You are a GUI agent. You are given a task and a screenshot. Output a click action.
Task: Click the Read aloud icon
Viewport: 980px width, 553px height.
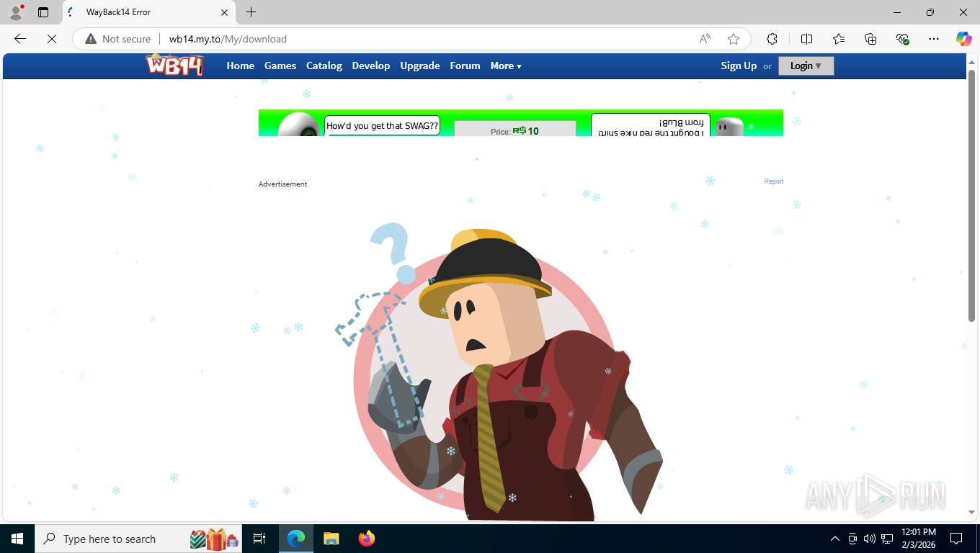click(x=705, y=39)
